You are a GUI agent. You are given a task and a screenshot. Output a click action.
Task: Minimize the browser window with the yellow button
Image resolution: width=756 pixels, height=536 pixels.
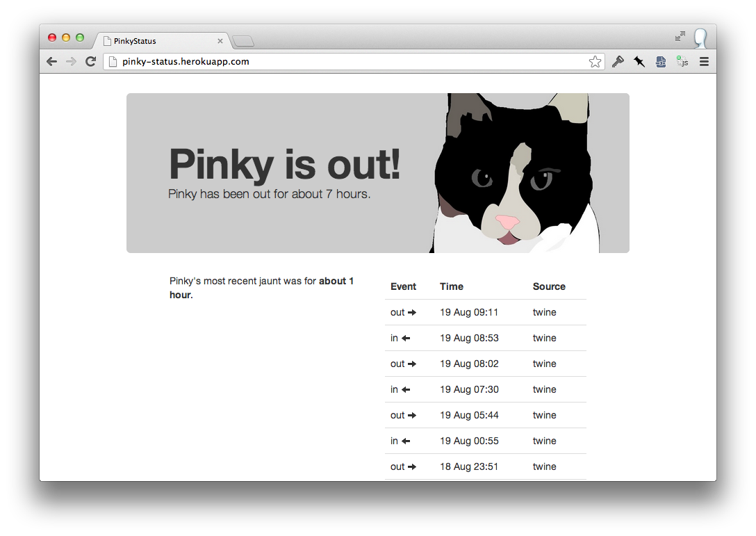coord(66,38)
